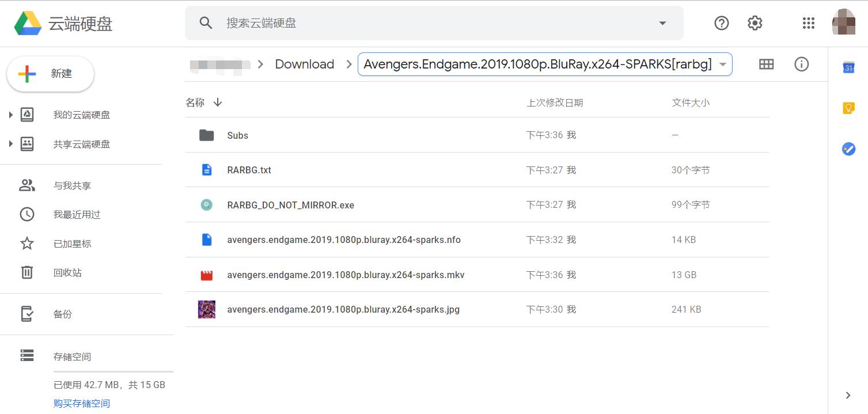Click the storage usage progress bar

(113, 371)
